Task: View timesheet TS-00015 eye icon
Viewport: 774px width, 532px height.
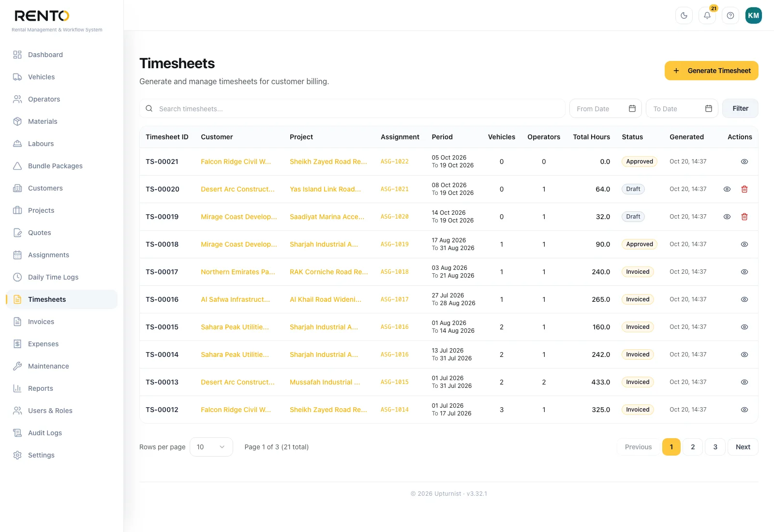Action: (744, 327)
